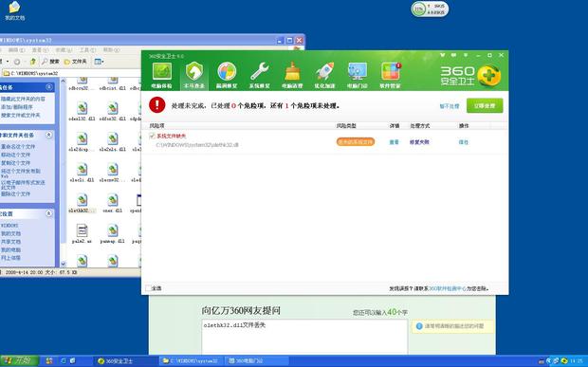This screenshot has height=367, width=588.
Task: Open 编辑(E) menu in Explorer
Action: 16,50
